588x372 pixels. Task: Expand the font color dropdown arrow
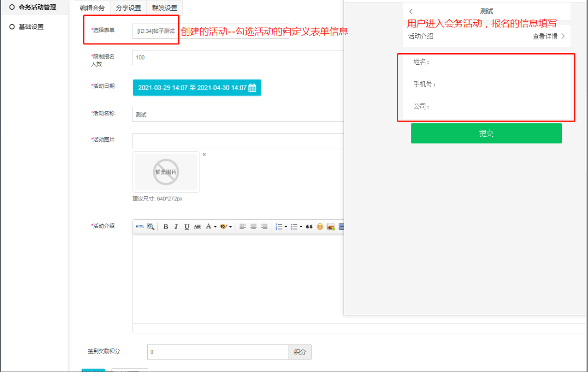(215, 227)
